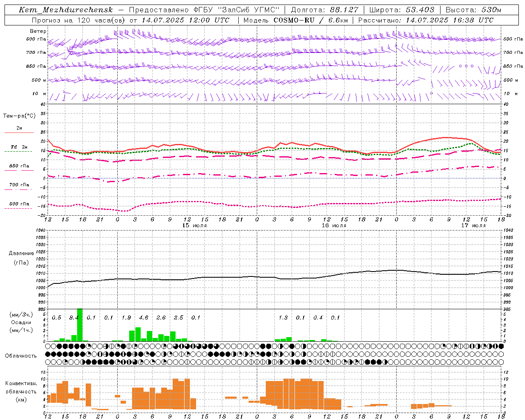Image resolution: width=525 pixels, height=420 pixels.
Task: Click the 1.3 precipitation value
Action: (x=283, y=317)
